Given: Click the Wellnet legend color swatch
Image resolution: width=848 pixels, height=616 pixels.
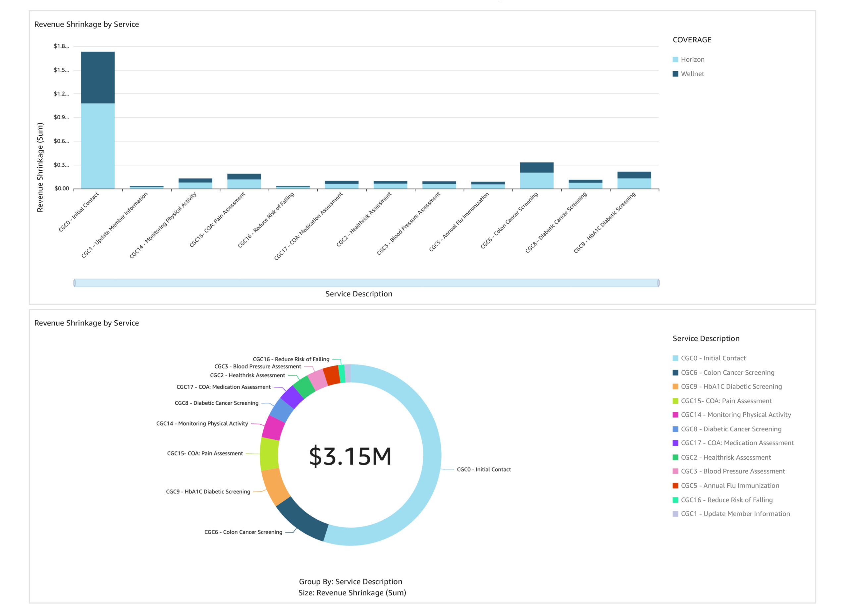Looking at the screenshot, I should (675, 74).
